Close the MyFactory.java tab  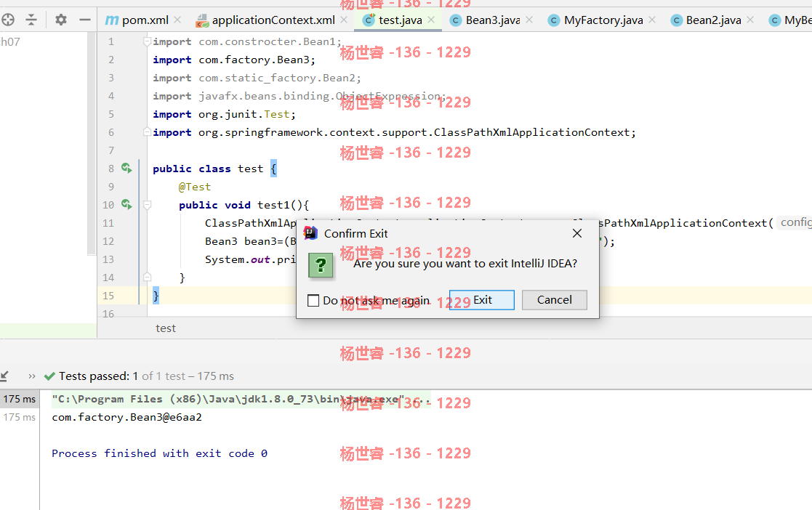[x=652, y=20]
